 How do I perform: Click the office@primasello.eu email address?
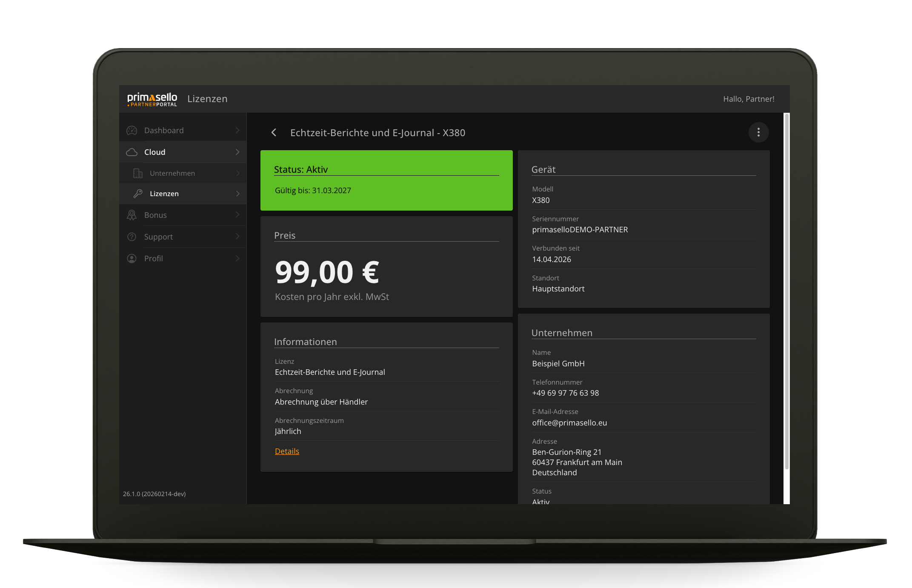570,422
